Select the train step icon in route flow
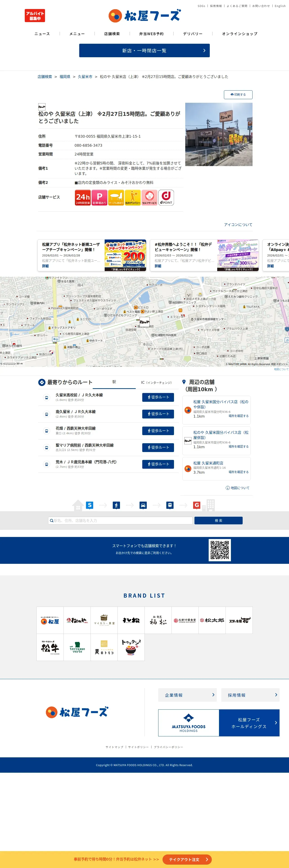The image size is (289, 868). (x=170, y=505)
